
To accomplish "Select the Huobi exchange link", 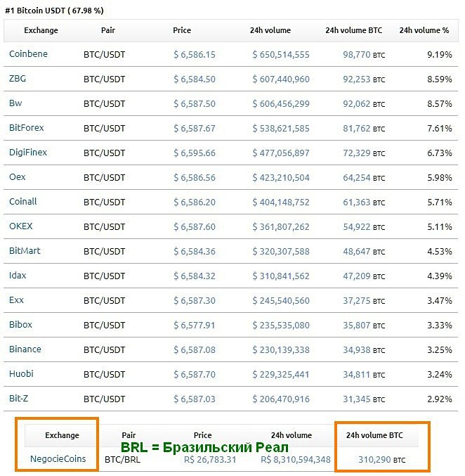I will 21,374.
